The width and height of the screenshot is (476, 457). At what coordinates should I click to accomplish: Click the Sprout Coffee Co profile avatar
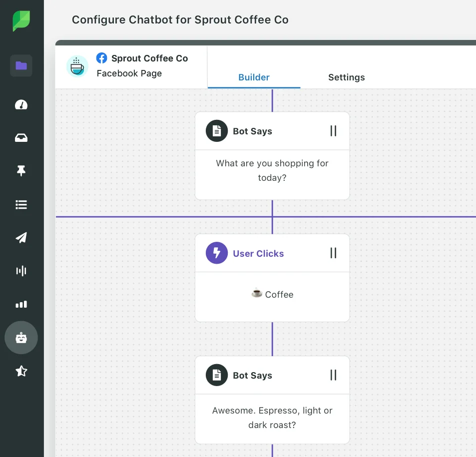pos(77,66)
